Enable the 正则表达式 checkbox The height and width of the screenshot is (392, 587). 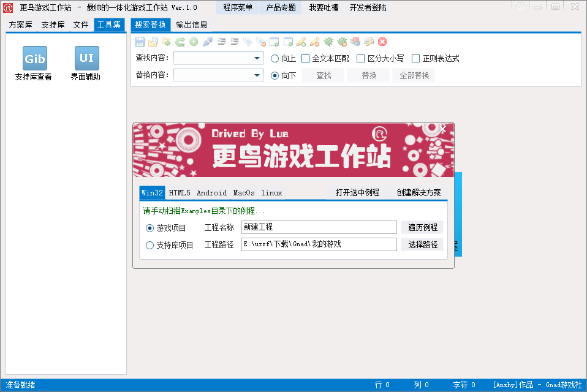click(x=435, y=59)
